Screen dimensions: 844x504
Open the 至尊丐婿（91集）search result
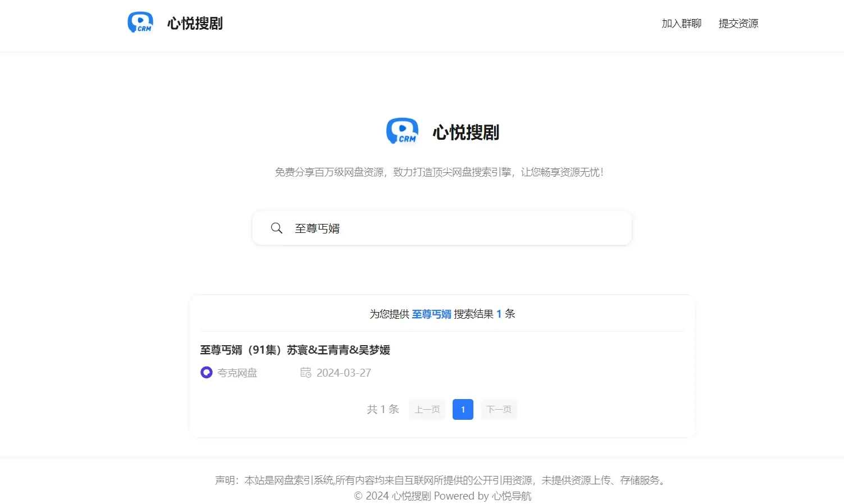(295, 350)
